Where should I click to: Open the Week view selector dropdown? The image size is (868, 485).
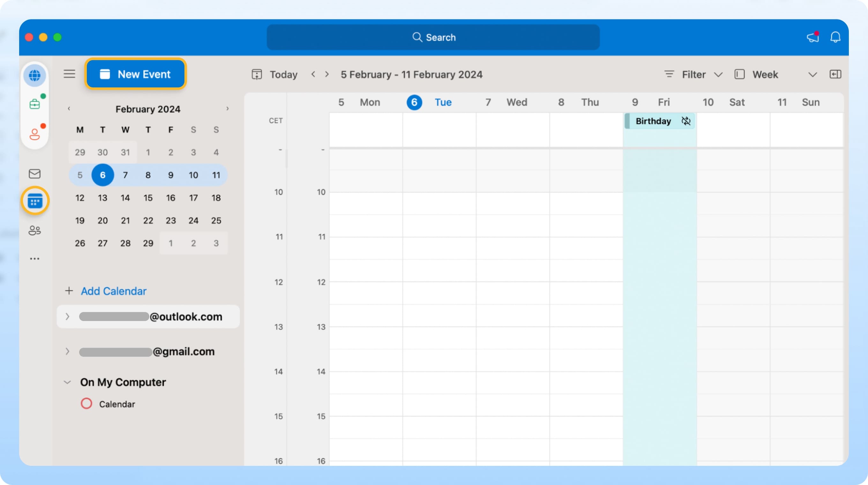812,74
